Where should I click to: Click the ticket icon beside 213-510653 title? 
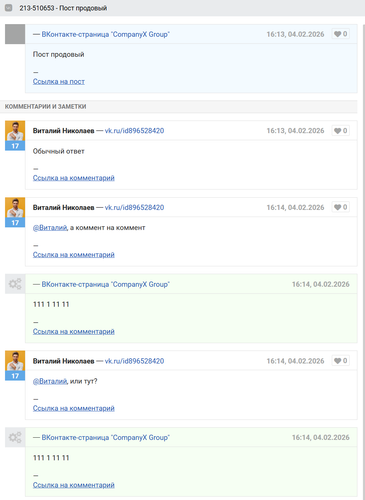9,8
